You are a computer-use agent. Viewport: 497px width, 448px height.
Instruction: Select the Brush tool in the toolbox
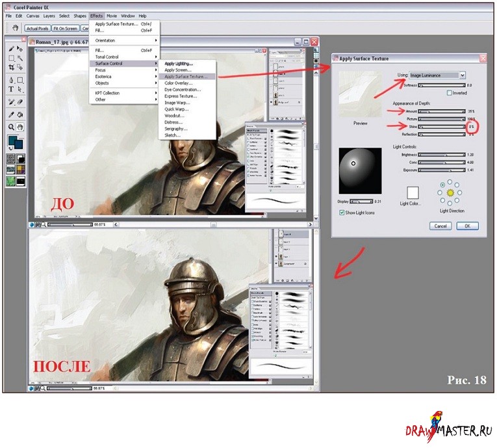coord(12,49)
